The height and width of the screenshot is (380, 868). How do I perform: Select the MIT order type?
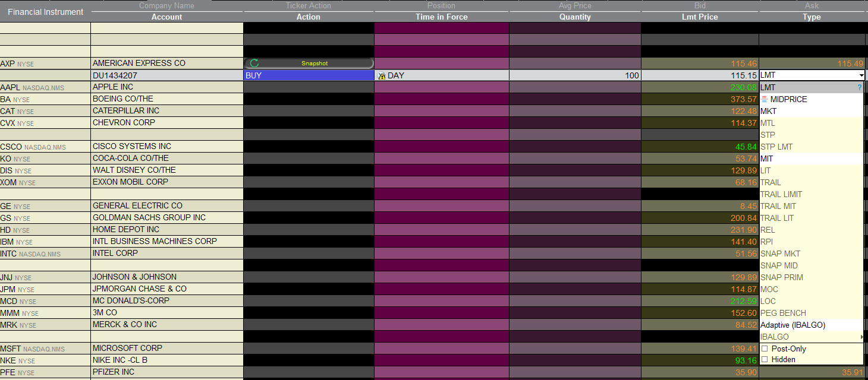pos(811,159)
